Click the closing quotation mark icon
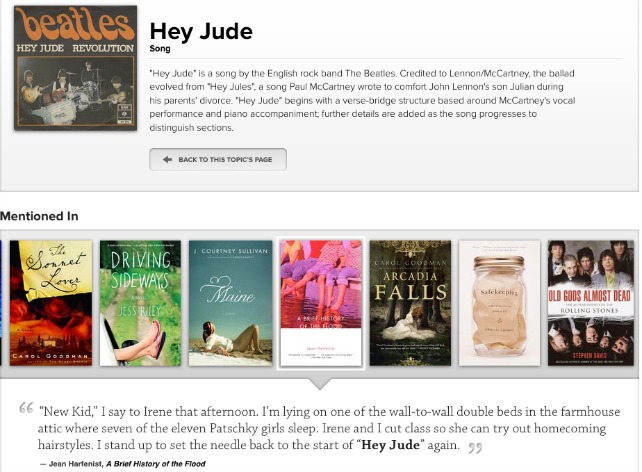642x472 pixels. 475,447
